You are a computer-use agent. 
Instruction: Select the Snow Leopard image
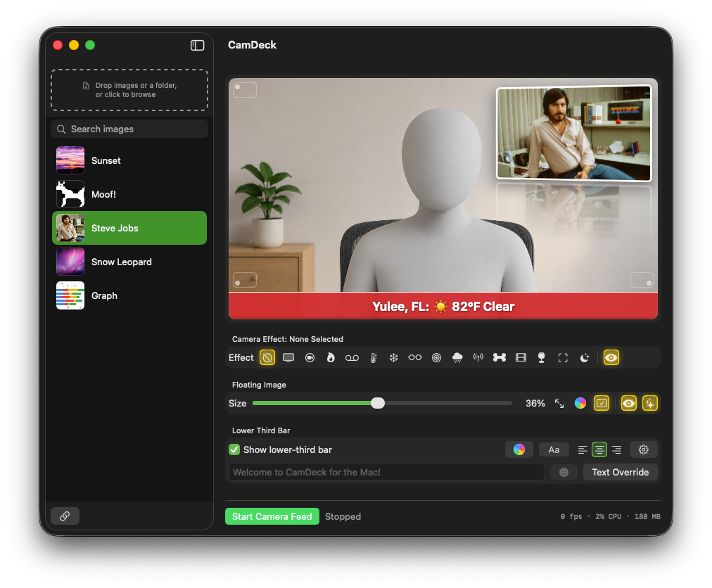[x=129, y=262]
